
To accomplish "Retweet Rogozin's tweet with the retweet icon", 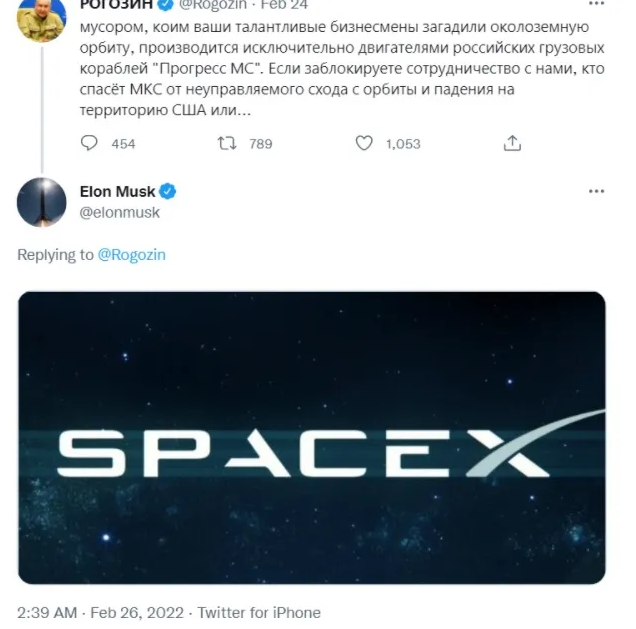I will [228, 143].
